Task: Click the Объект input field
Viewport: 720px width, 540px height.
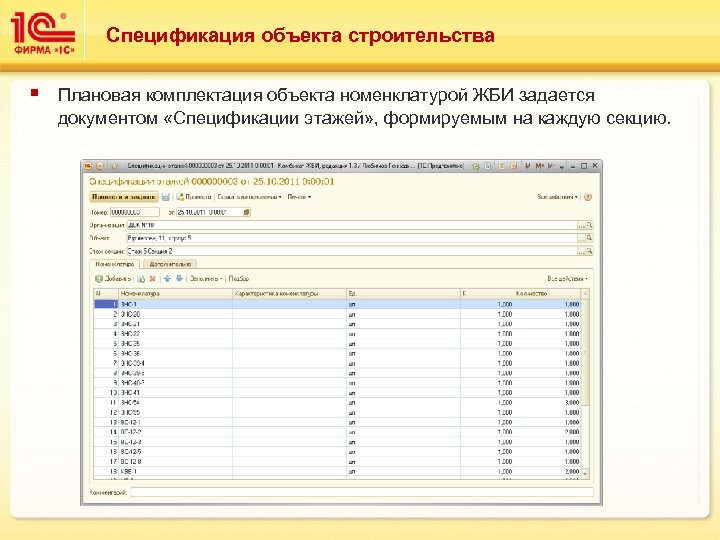Action: pyautogui.click(x=352, y=238)
